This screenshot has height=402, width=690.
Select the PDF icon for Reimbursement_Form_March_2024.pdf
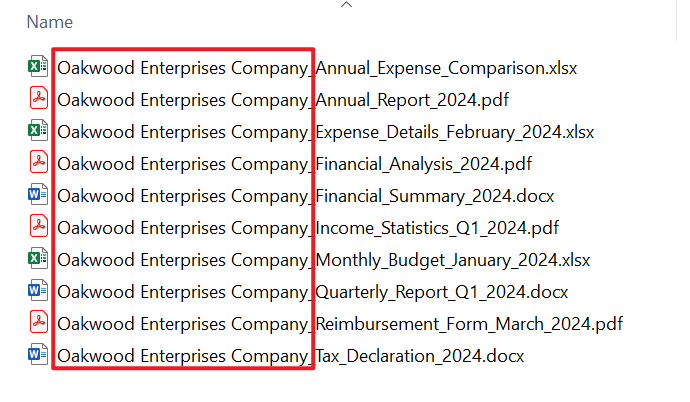point(37,323)
